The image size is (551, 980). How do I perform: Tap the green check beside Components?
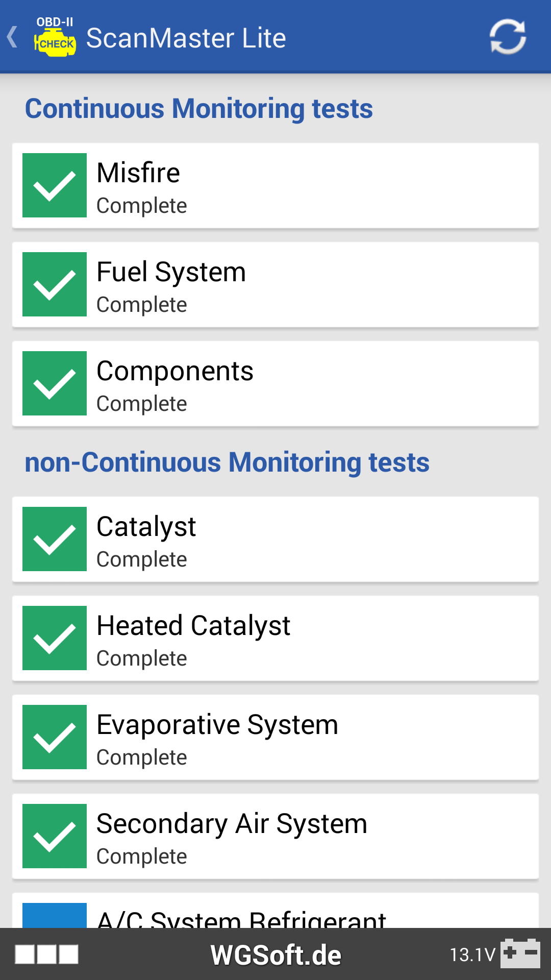(x=55, y=383)
